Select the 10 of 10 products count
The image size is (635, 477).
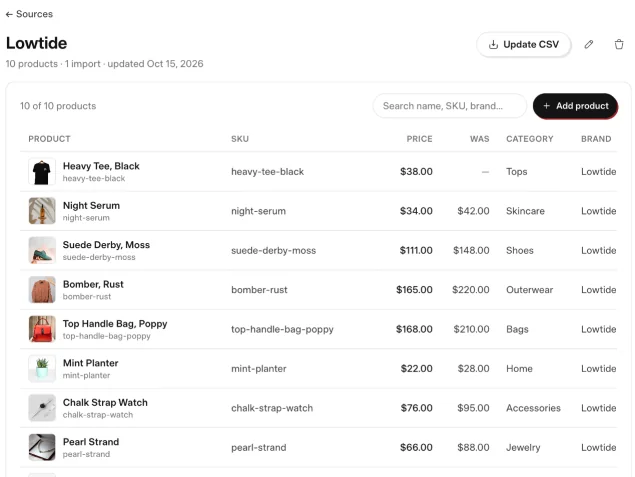click(58, 106)
